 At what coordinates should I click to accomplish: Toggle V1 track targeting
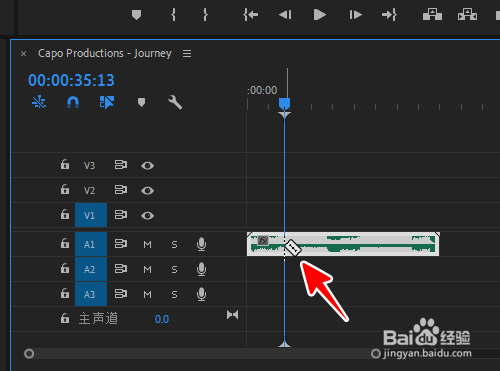tap(91, 215)
